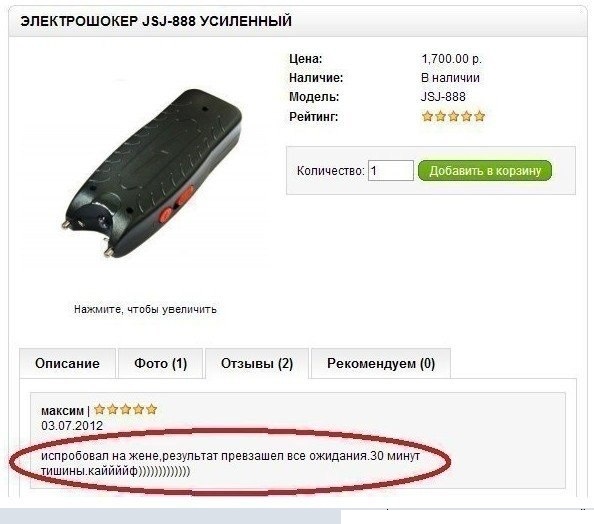Click the middle star in maксим's review
The height and width of the screenshot is (524, 594).
pos(125,409)
